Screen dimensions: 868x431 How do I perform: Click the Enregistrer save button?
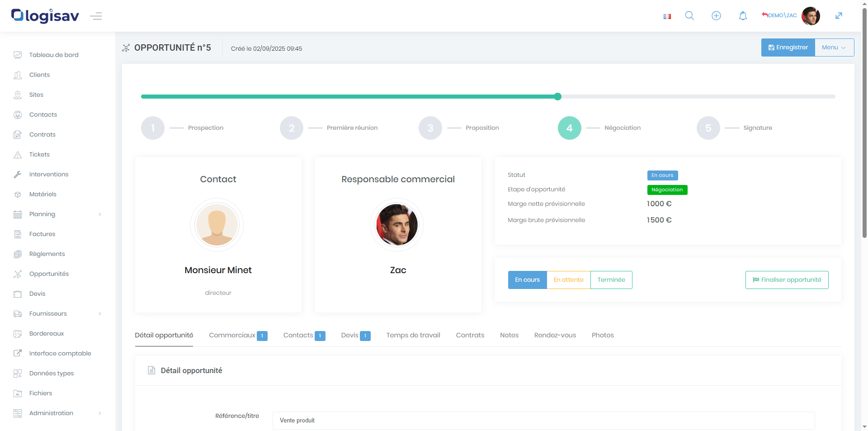coord(788,47)
